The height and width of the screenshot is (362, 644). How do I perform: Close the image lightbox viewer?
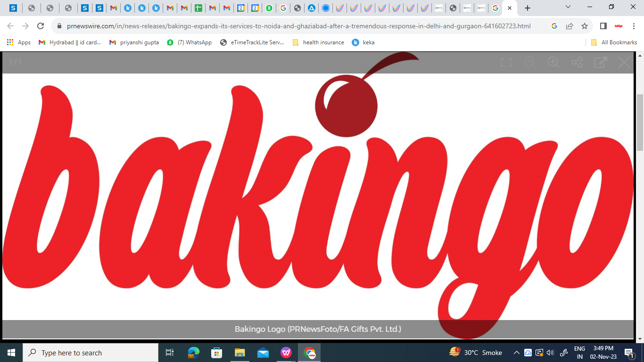coord(624,62)
